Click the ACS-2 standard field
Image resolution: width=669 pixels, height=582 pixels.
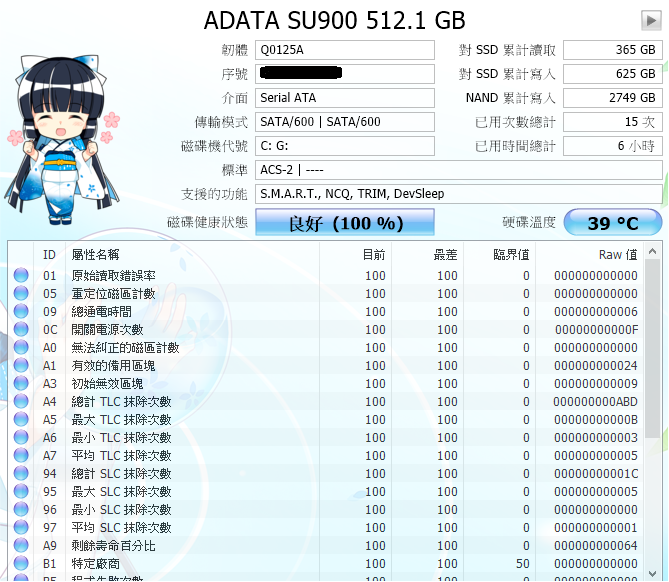[x=459, y=170]
